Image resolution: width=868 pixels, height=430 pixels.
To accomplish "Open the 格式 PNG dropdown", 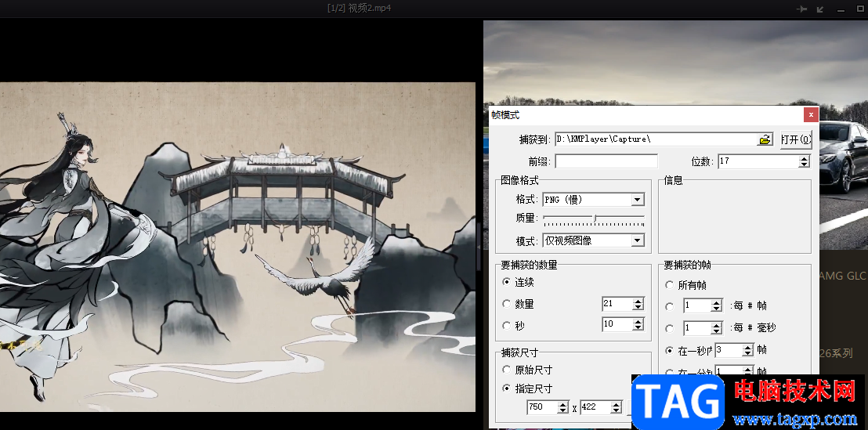I will [x=638, y=199].
